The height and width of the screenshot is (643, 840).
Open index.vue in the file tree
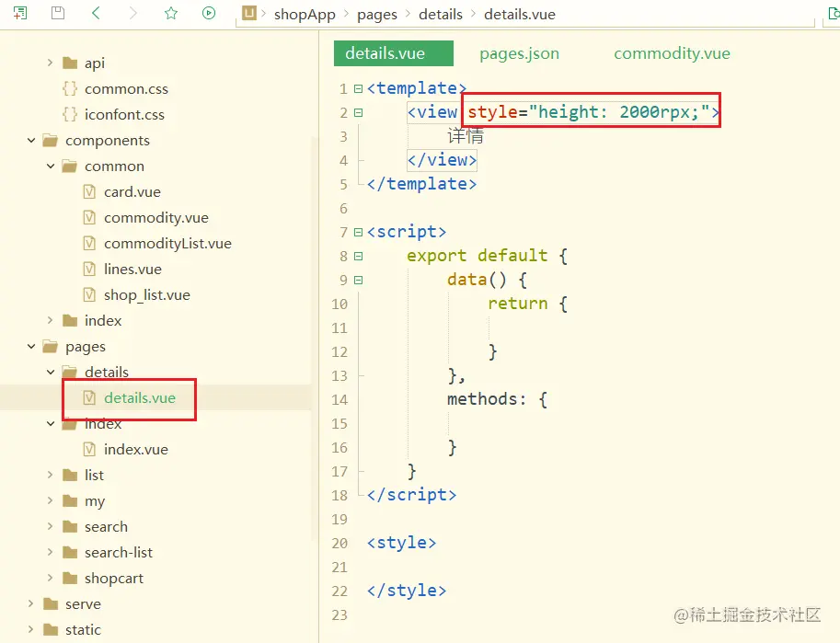[136, 450]
